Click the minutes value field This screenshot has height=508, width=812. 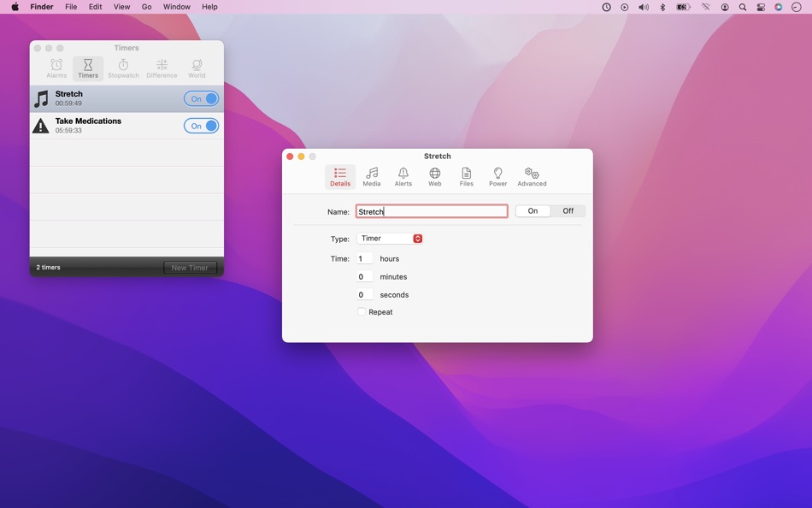[x=362, y=276]
